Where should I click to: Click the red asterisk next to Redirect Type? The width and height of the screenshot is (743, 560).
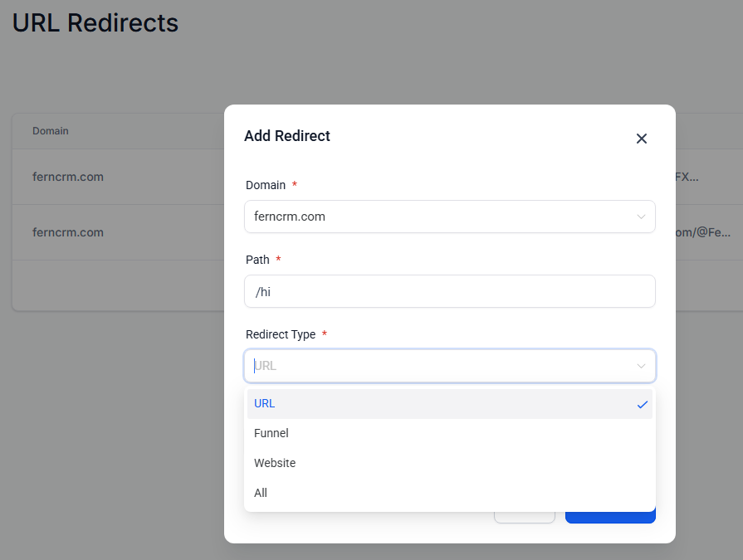pyautogui.click(x=324, y=334)
